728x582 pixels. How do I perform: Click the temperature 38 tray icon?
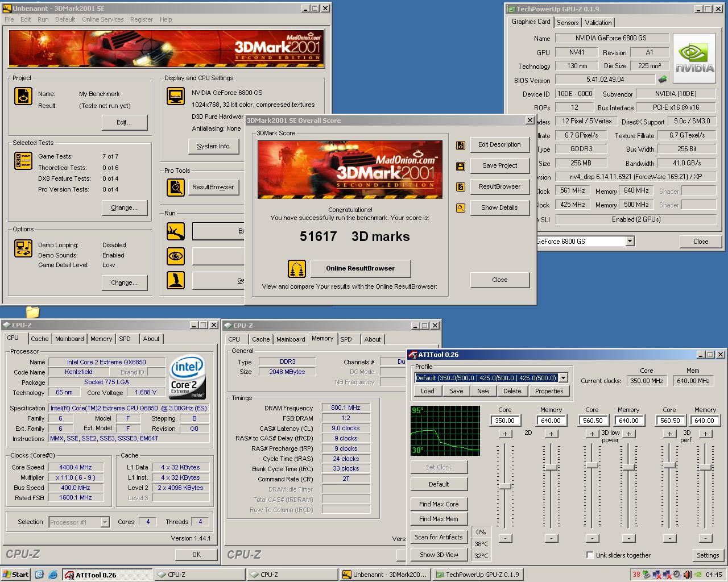point(636,575)
